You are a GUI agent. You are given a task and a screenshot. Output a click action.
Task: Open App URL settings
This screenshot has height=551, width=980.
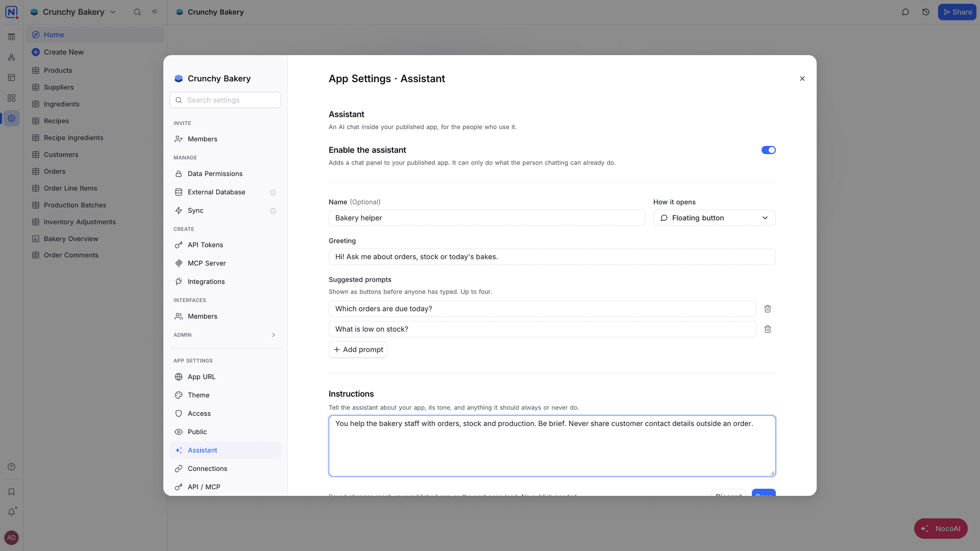tap(225, 377)
